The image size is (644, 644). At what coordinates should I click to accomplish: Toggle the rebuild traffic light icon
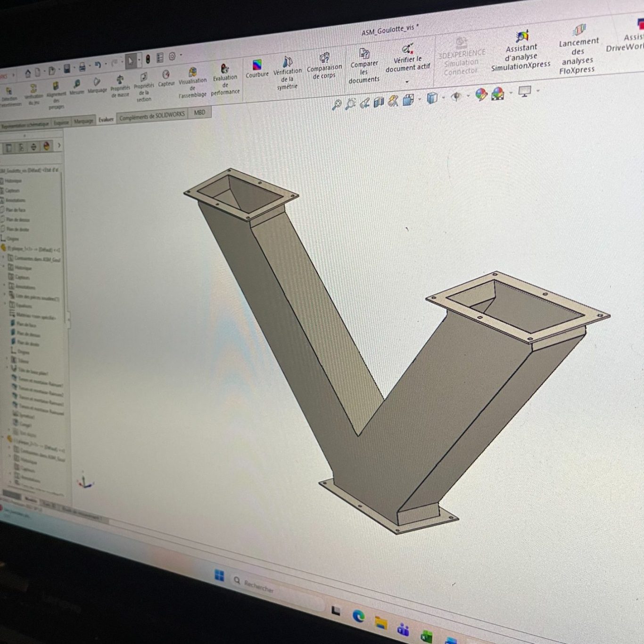pos(148,59)
